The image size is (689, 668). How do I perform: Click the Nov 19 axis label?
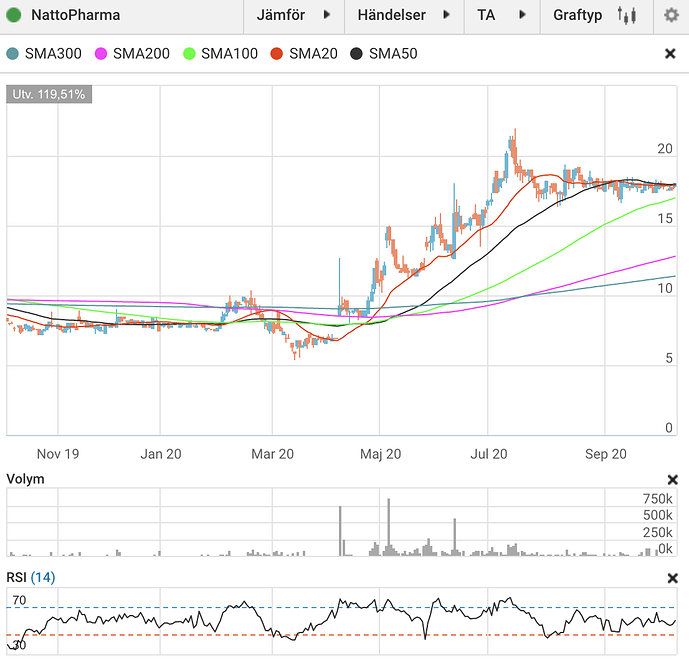point(58,454)
